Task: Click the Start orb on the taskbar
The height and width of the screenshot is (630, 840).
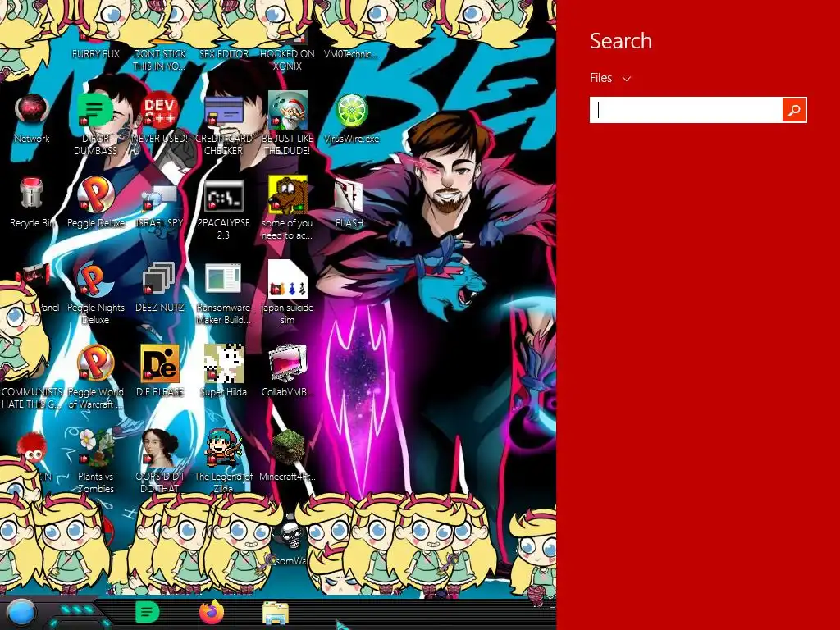Action: 21,614
